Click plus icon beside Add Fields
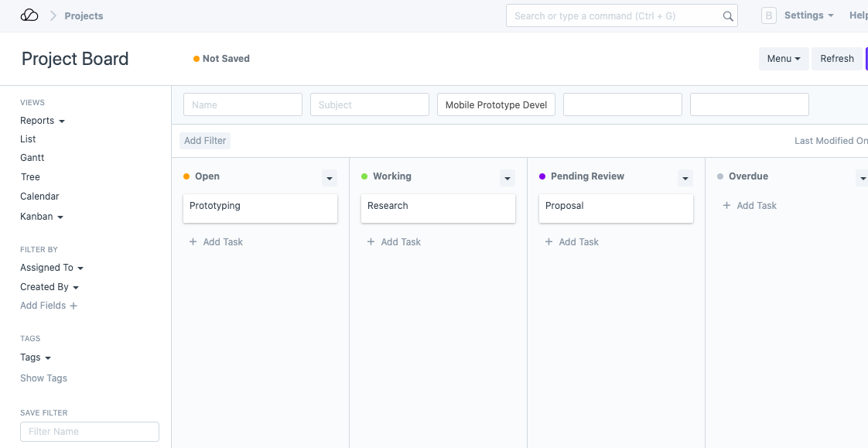 [74, 306]
